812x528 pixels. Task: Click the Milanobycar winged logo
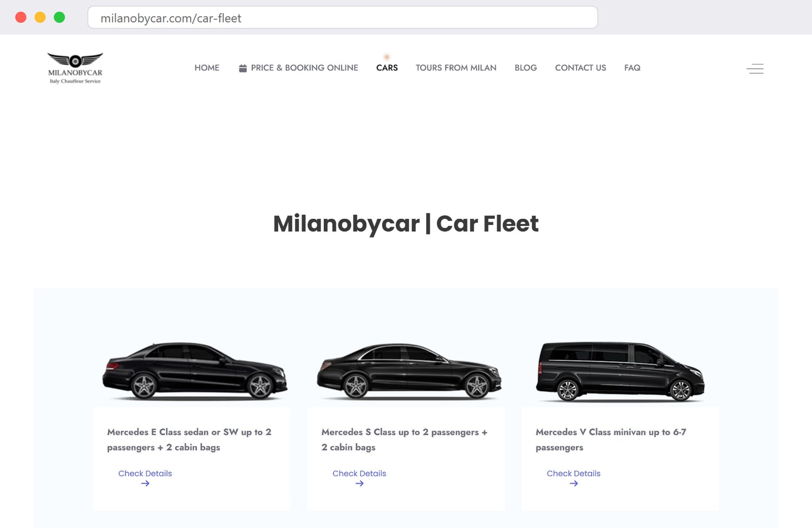pyautogui.click(x=75, y=68)
